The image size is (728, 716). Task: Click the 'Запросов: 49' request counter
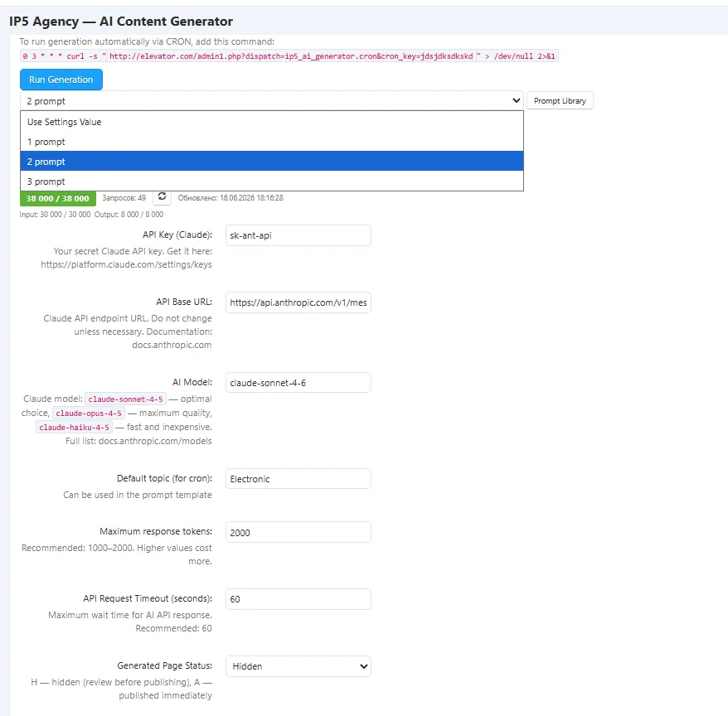[x=124, y=198]
